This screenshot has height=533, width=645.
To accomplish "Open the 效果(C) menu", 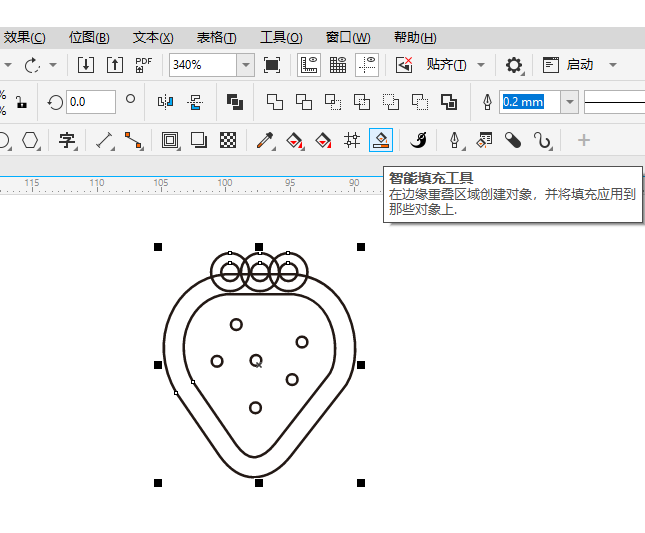I will pyautogui.click(x=24, y=38).
